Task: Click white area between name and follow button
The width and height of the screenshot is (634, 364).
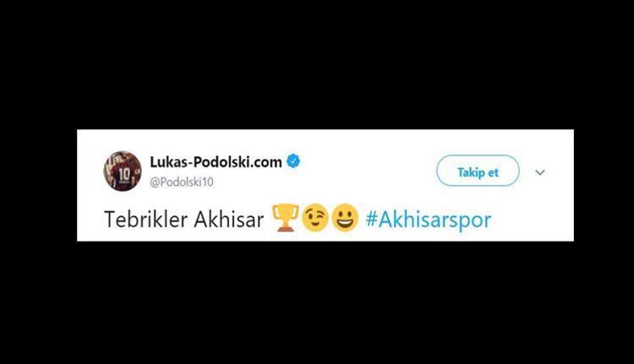Action: tap(368, 171)
